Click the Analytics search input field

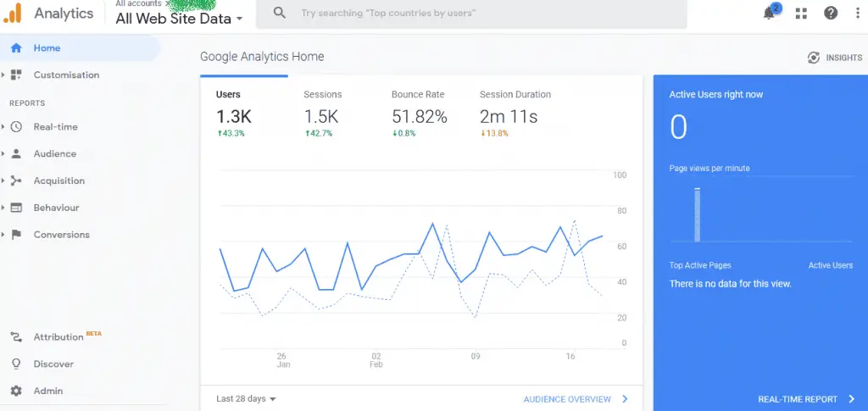click(471, 13)
